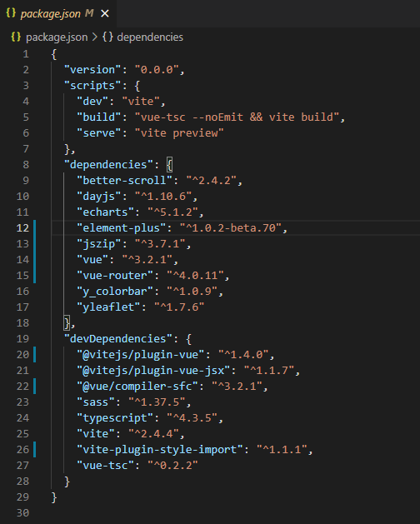Click the "^1.37.5" sass version value
This screenshot has height=524, width=420.
(157, 402)
